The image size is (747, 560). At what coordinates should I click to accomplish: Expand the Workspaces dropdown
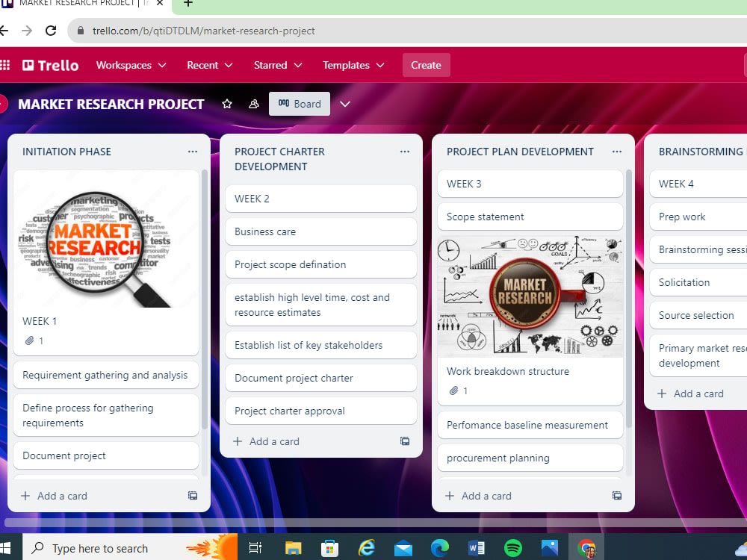tap(131, 65)
